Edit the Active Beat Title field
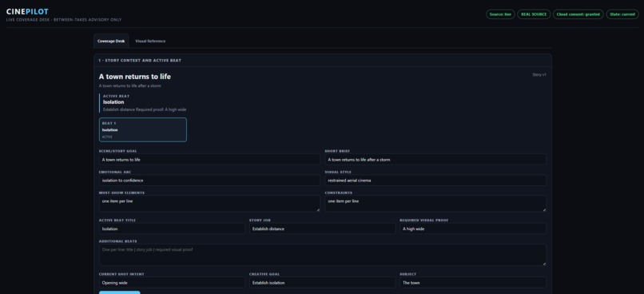 point(172,228)
